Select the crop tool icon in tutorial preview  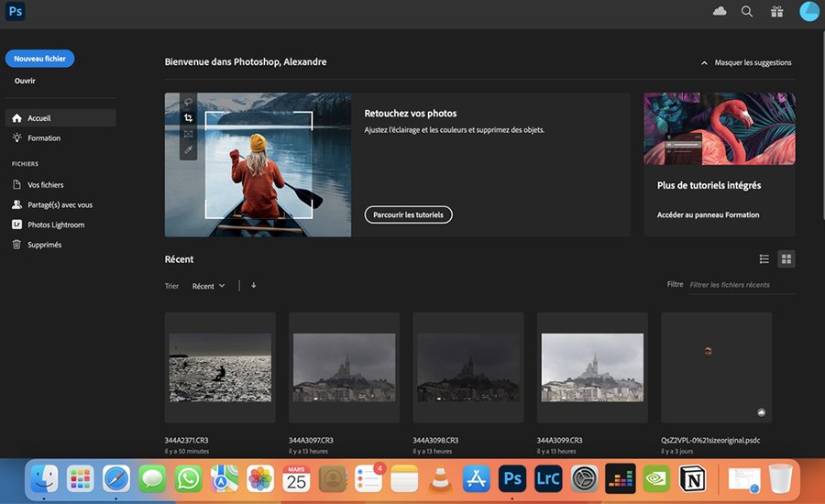tap(188, 117)
